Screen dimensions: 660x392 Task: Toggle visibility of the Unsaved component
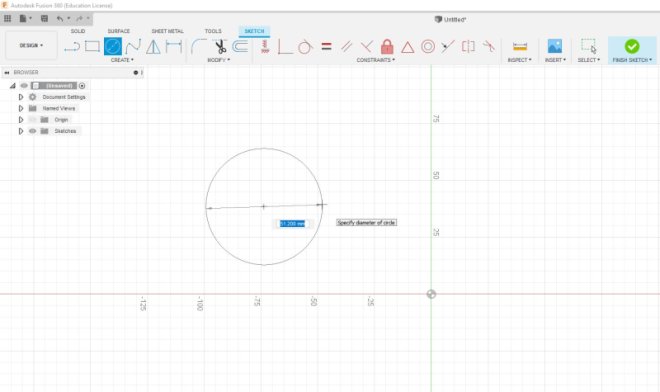coord(24,85)
